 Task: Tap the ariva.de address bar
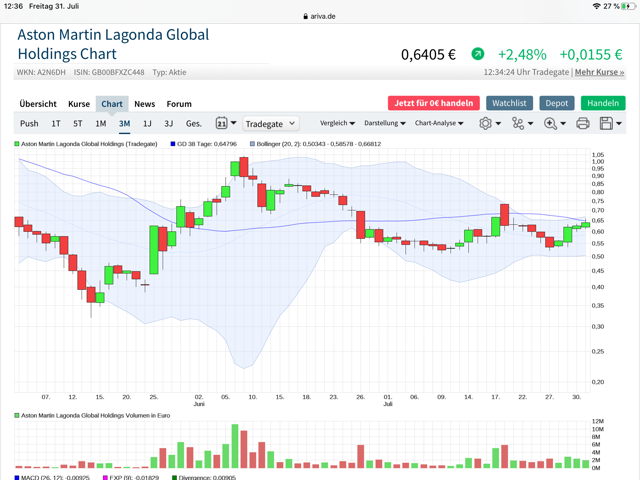point(320,16)
